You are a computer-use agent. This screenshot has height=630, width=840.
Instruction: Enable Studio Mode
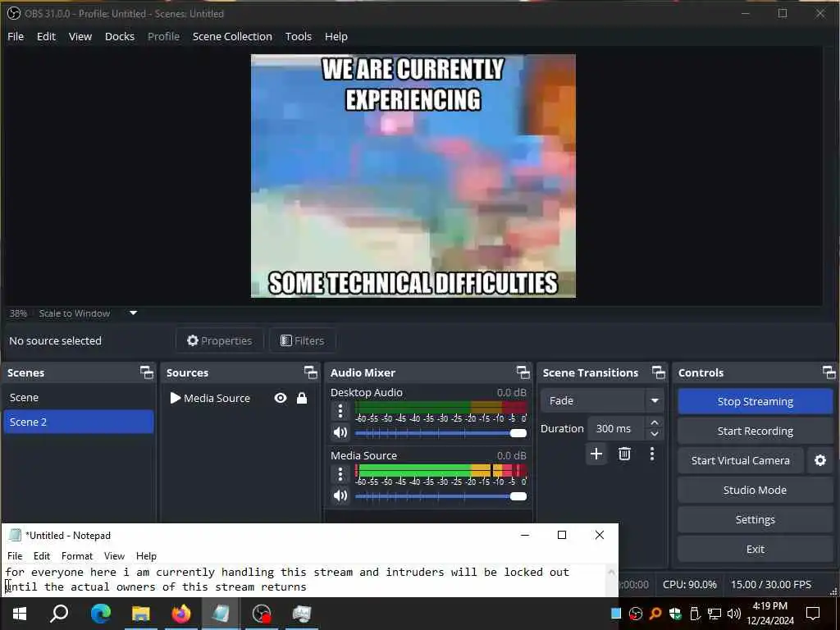756,490
